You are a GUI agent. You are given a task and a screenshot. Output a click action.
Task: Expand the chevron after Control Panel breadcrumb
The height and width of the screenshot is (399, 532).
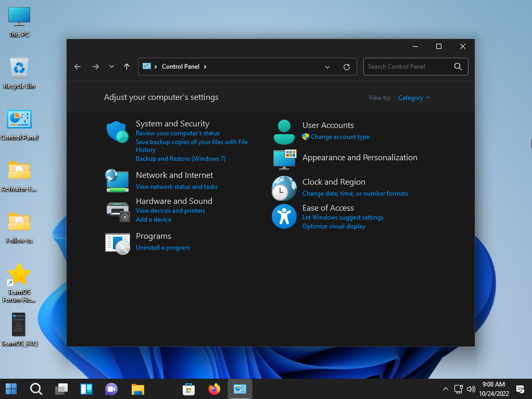[x=205, y=67]
